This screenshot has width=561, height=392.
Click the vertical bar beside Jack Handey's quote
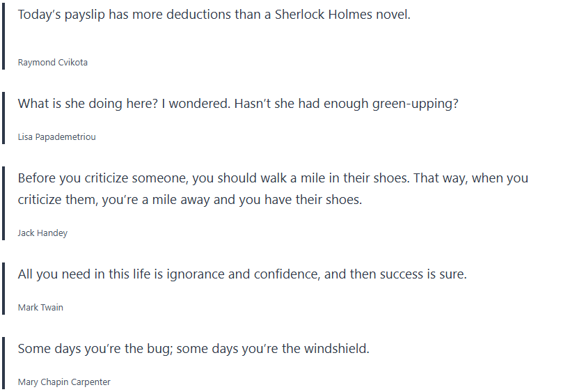point(3,202)
